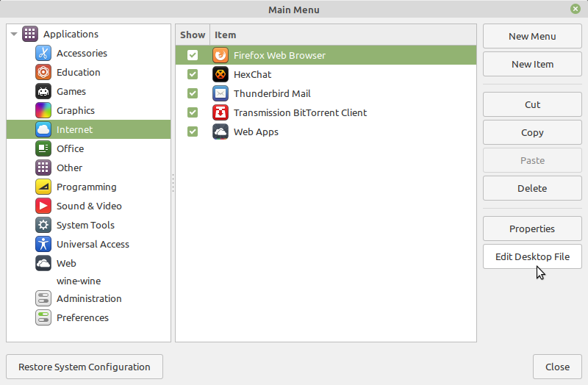The image size is (588, 385).
Task: Click the greyed Paste button
Action: (532, 160)
